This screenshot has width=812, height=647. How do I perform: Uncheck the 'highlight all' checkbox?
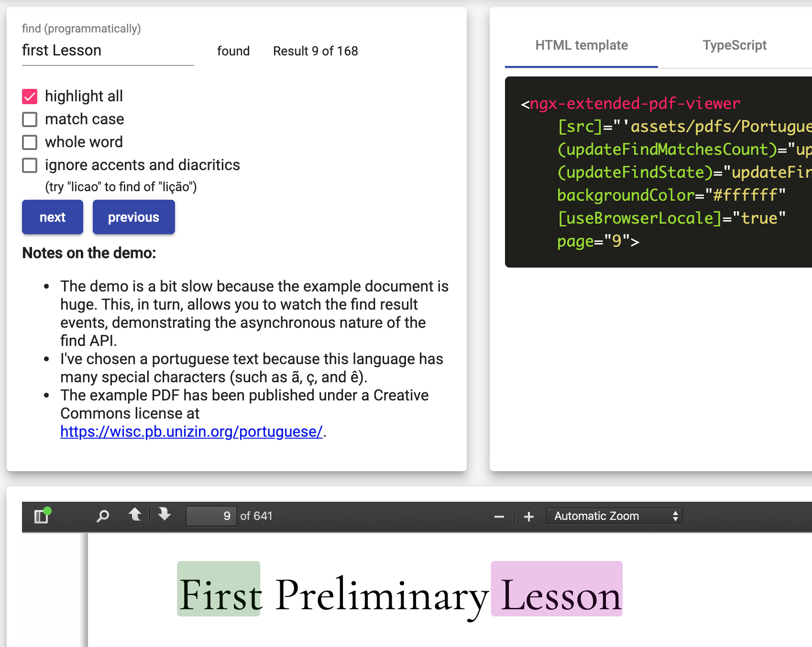pyautogui.click(x=30, y=96)
